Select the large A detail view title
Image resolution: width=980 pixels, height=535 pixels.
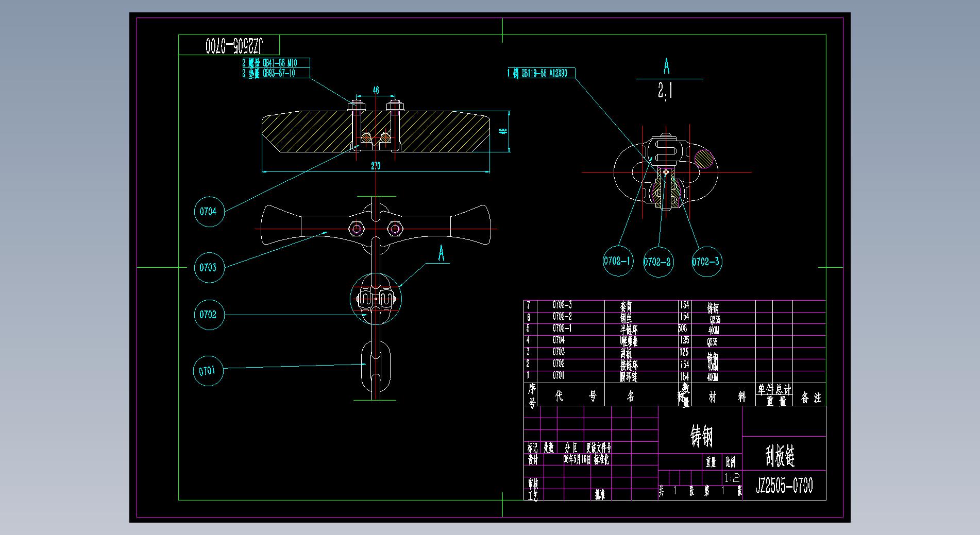tap(666, 67)
